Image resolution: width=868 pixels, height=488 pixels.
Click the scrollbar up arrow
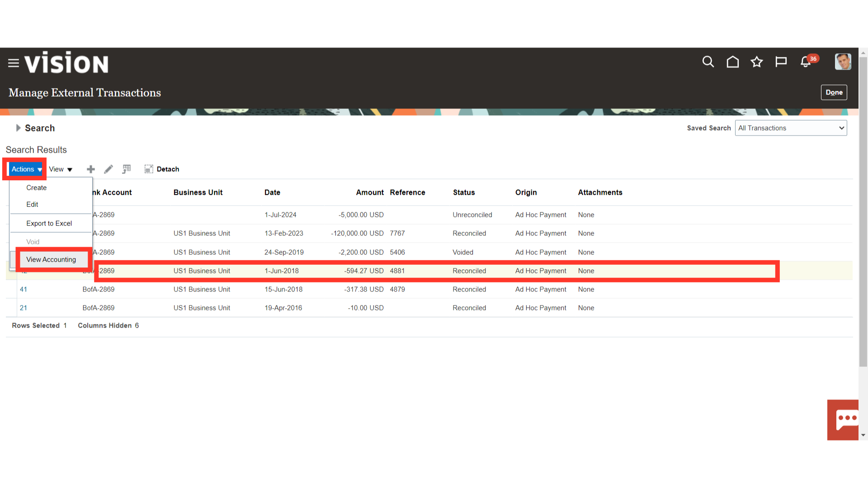863,52
